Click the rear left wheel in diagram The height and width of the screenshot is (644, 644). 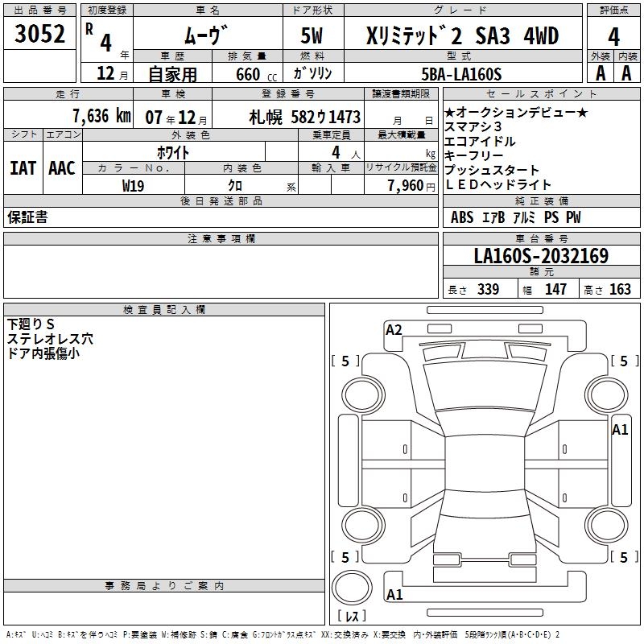(x=363, y=525)
